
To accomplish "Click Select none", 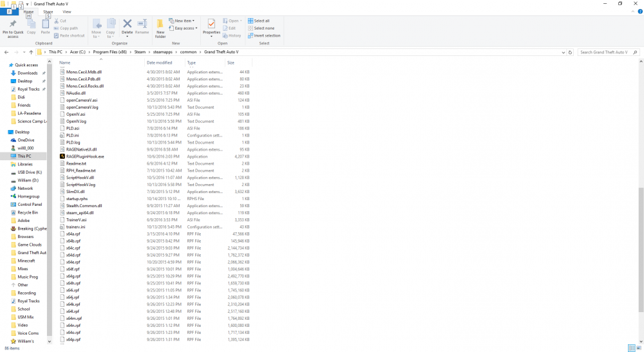I will coord(261,28).
